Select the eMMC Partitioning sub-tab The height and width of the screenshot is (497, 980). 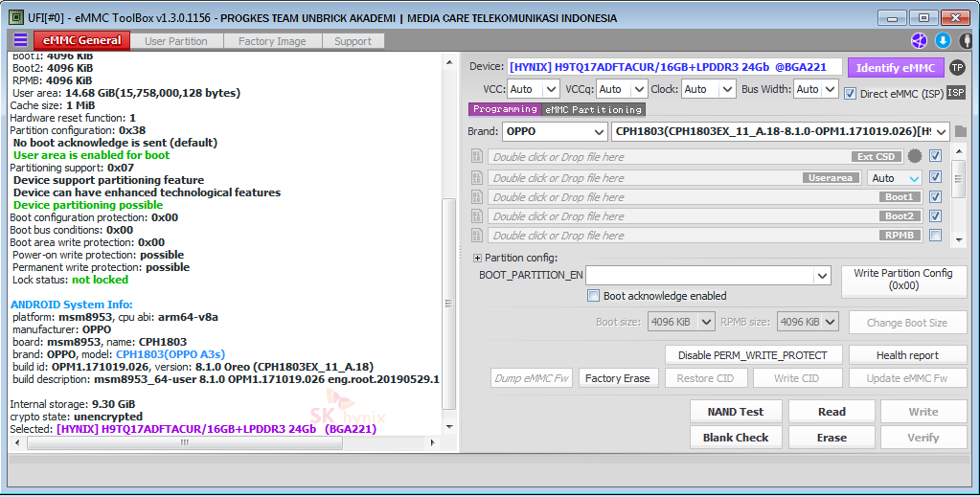(x=593, y=109)
